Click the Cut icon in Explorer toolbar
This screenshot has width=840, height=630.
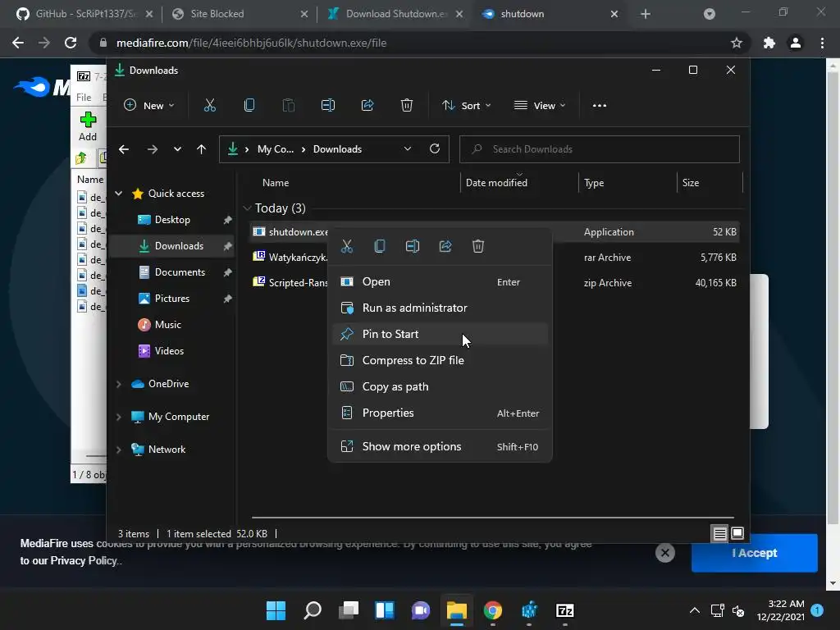point(209,106)
